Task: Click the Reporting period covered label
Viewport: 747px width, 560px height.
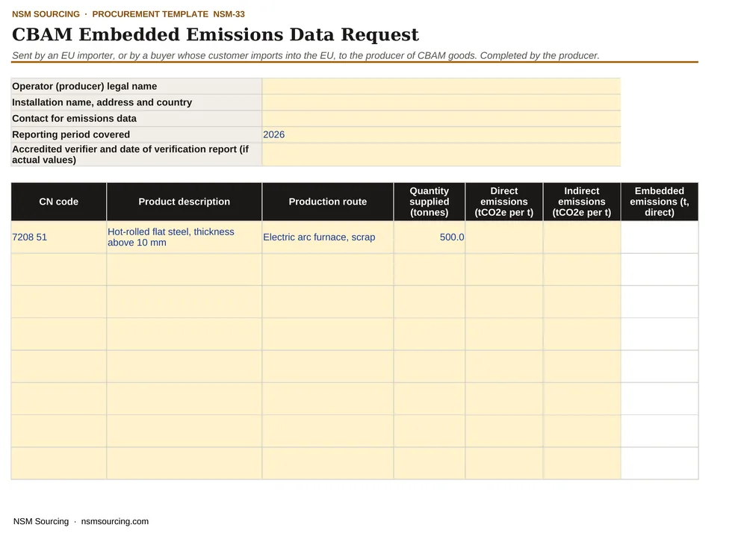Action: [71, 134]
